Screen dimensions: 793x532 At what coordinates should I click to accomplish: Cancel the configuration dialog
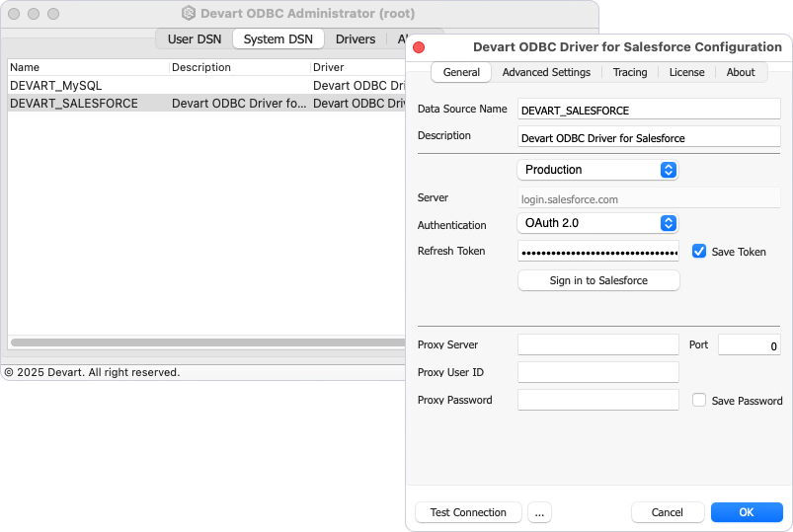pyautogui.click(x=668, y=512)
